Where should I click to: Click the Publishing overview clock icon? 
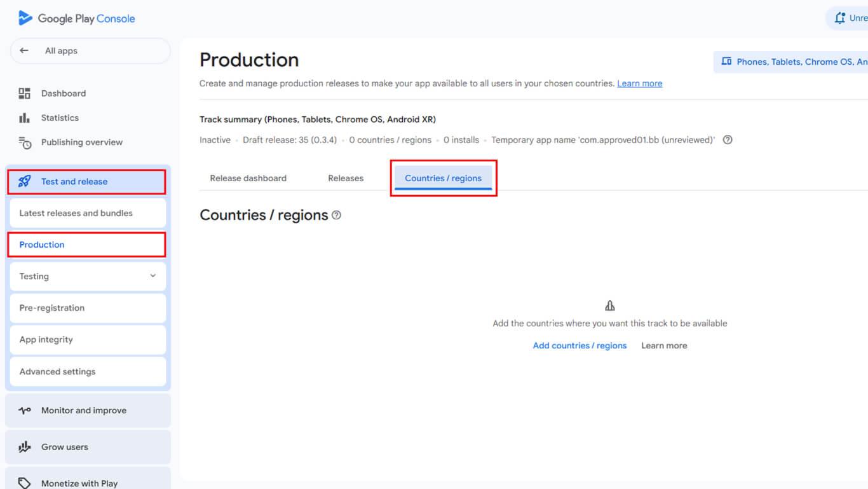[25, 142]
